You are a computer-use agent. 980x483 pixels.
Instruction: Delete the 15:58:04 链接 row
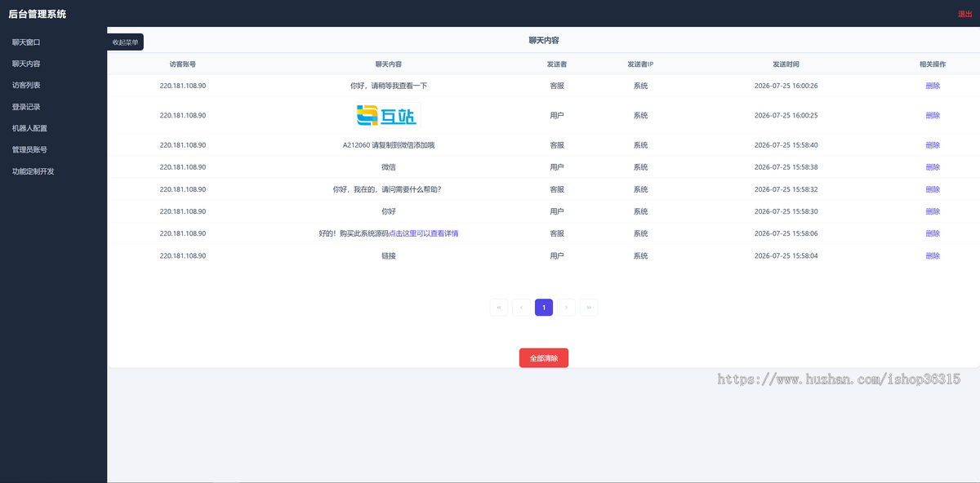[933, 255]
